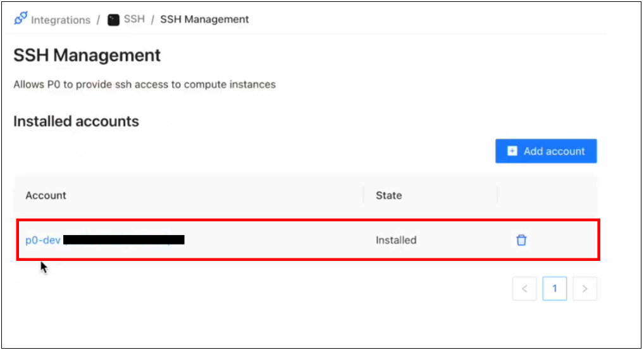This screenshot has width=644, height=350.
Task: Delete the p0-dev account via trash icon
Action: (x=521, y=240)
